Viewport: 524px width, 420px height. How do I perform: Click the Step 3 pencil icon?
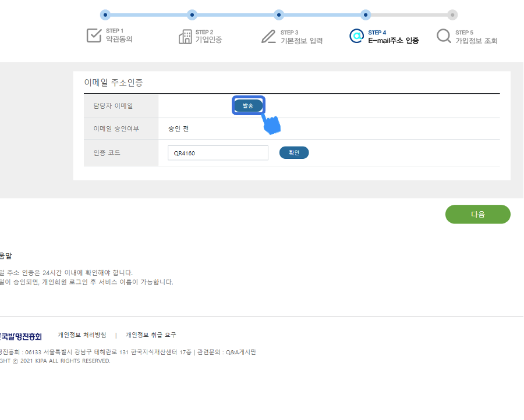[x=268, y=36]
